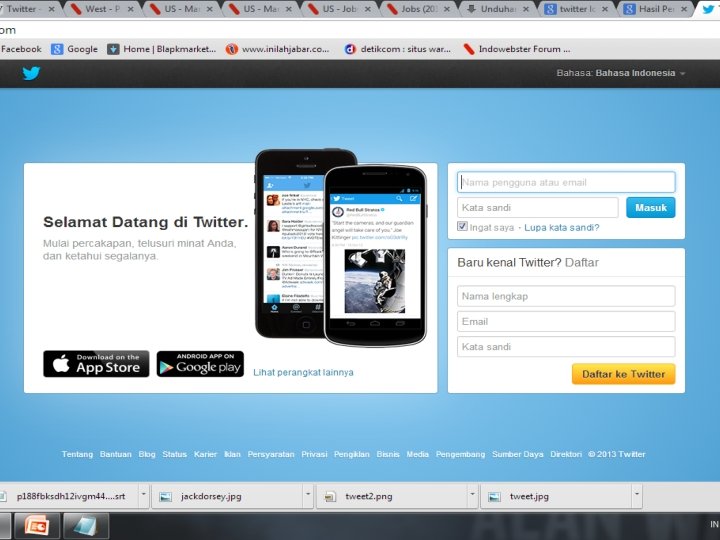
Task: Click the Indowebster Forum bookmark icon
Action: tap(469, 49)
